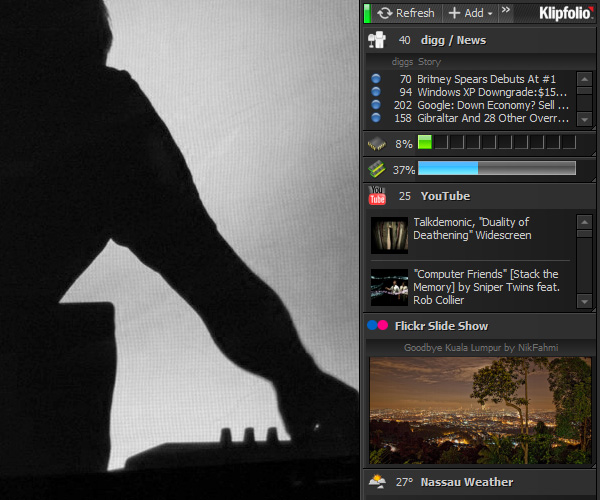This screenshot has width=600, height=500.
Task: Toggle the Gibraltar story blue bullet
Action: tap(376, 118)
